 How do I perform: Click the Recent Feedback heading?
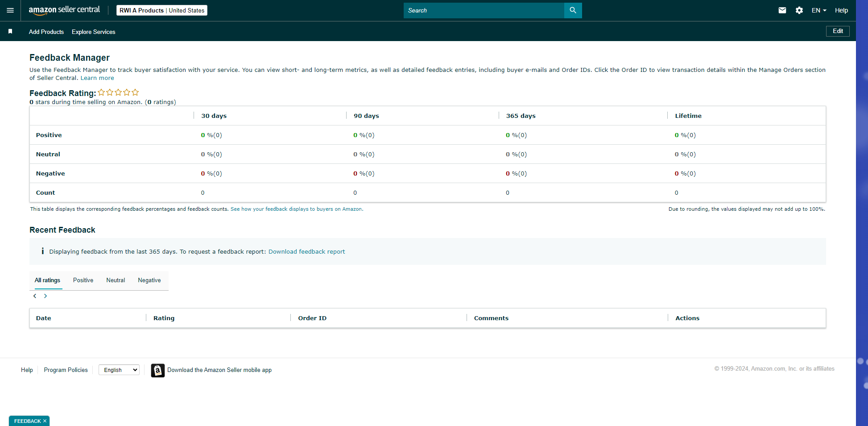pos(62,230)
